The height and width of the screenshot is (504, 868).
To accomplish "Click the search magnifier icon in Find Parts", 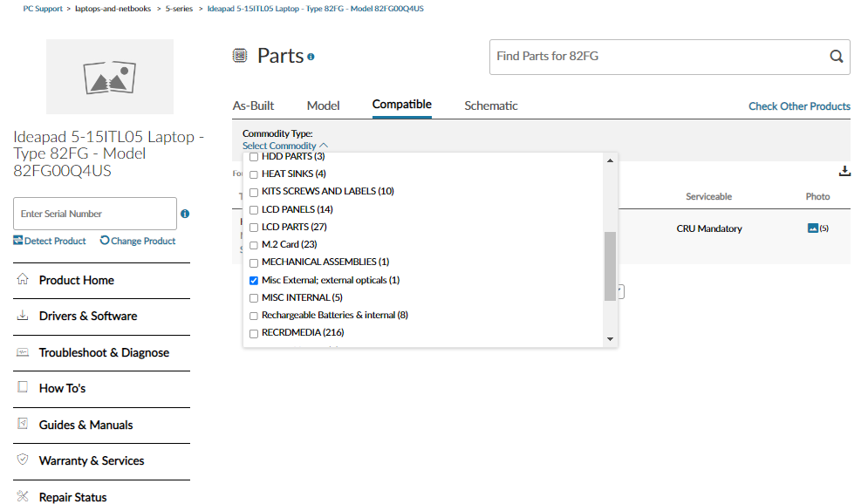I will tap(836, 56).
